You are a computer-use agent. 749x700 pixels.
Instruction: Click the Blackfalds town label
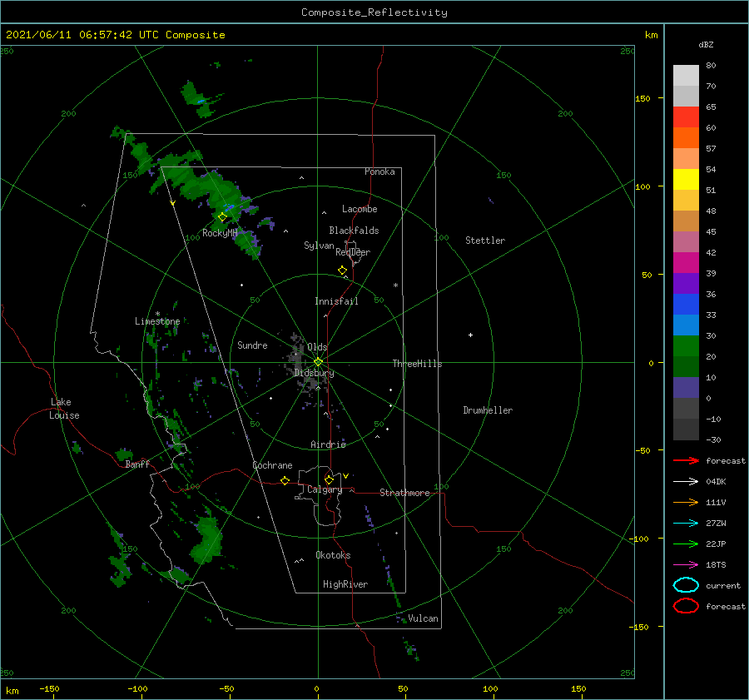tap(354, 231)
